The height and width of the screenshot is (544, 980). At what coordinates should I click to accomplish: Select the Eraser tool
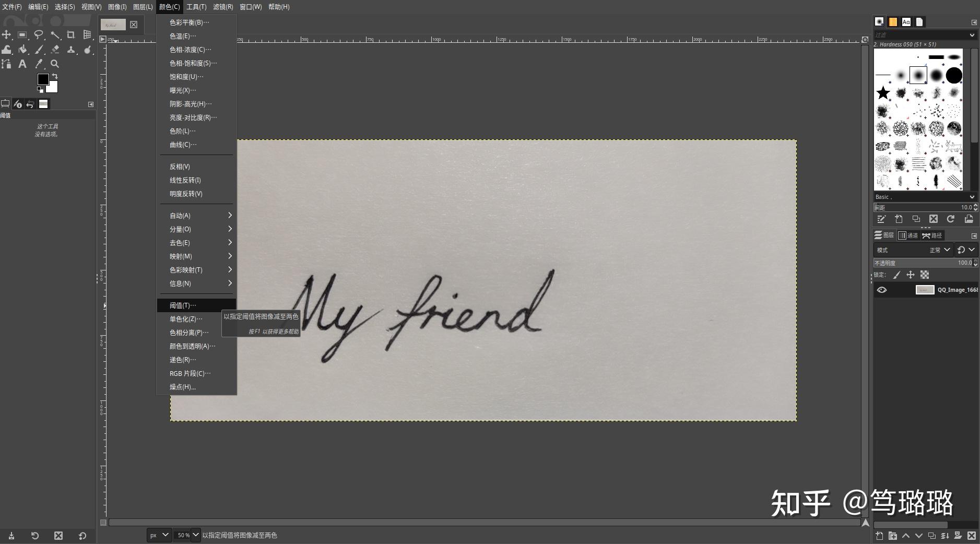(55, 49)
